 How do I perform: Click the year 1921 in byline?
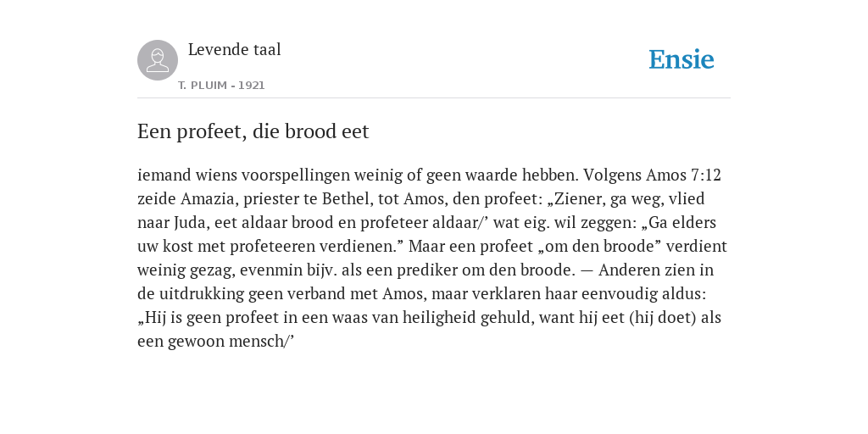(x=252, y=86)
